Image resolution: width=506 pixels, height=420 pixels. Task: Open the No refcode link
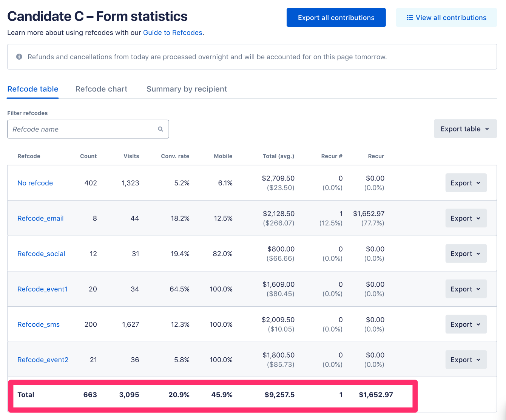coord(35,183)
